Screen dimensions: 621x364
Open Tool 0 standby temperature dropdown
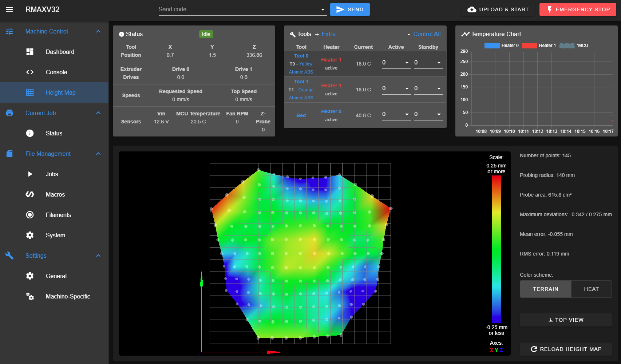(439, 63)
